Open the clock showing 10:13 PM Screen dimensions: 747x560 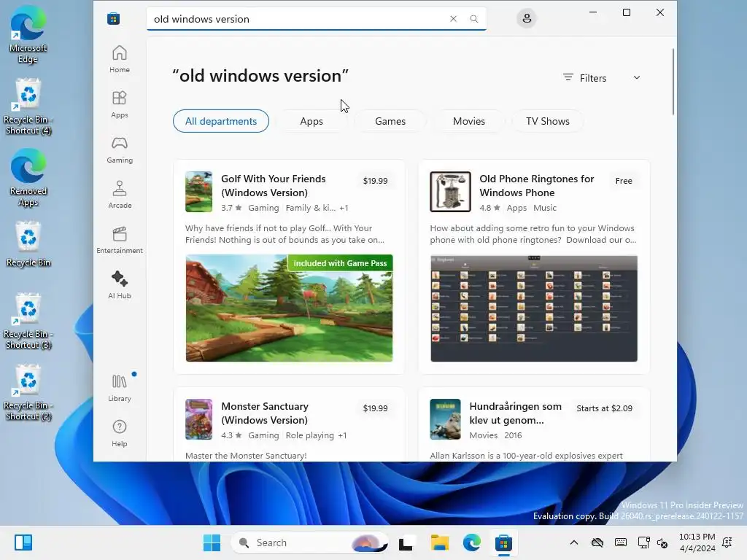(697, 542)
